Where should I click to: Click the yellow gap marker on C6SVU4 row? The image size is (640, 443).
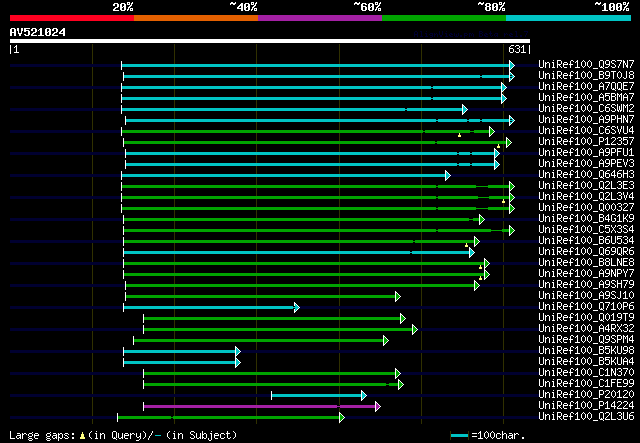(460, 135)
